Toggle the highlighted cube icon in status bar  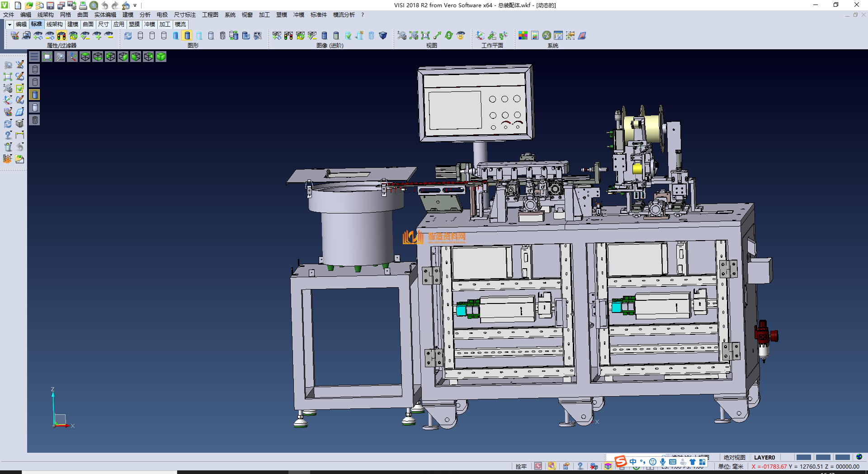click(x=608, y=466)
